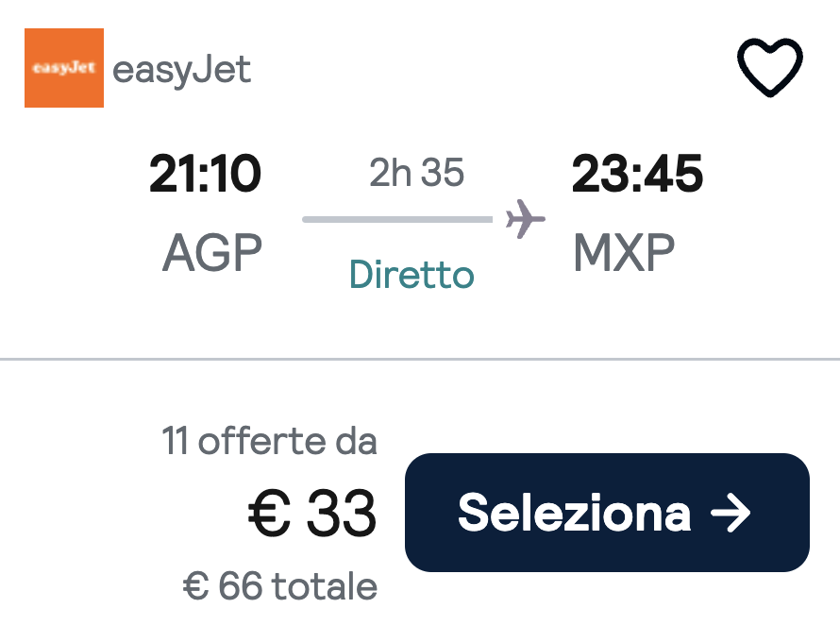Select the flight via the Seleziona label
The image size is (840, 625).
pyautogui.click(x=574, y=513)
